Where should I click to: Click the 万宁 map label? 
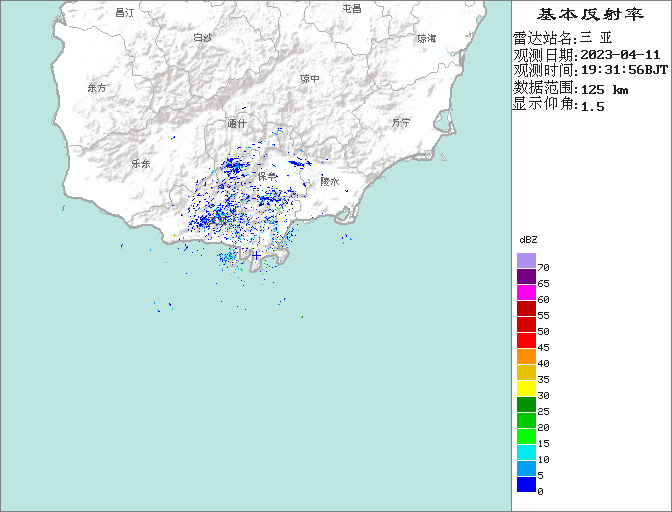click(x=401, y=123)
